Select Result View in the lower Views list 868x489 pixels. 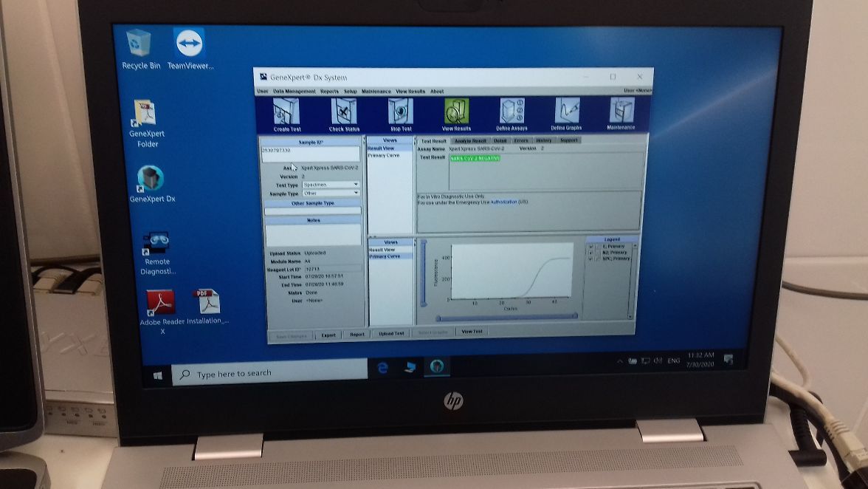[x=391, y=250]
